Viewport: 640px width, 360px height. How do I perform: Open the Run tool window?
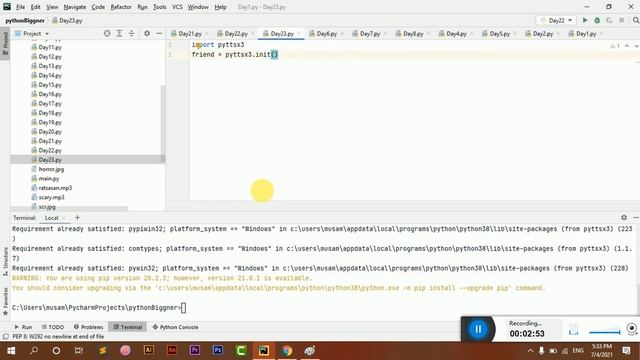coord(23,327)
